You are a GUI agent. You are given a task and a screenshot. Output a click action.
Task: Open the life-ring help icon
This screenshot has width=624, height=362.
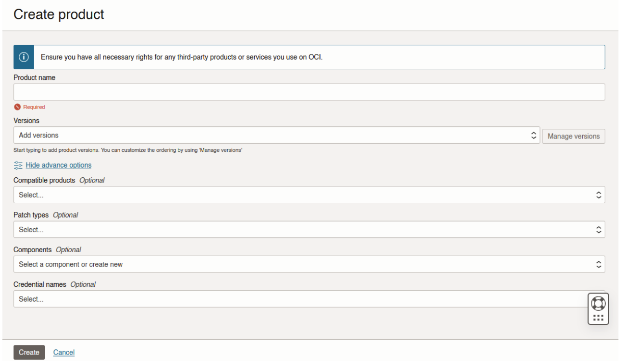click(598, 304)
